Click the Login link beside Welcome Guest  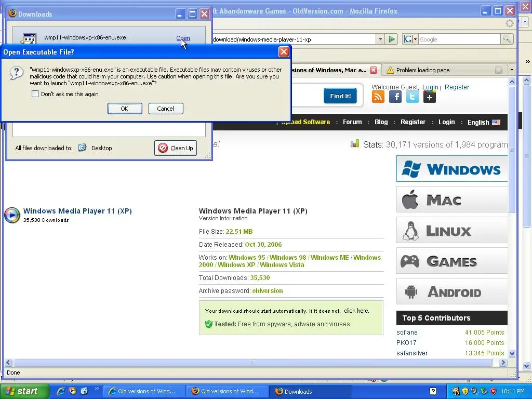click(x=430, y=87)
